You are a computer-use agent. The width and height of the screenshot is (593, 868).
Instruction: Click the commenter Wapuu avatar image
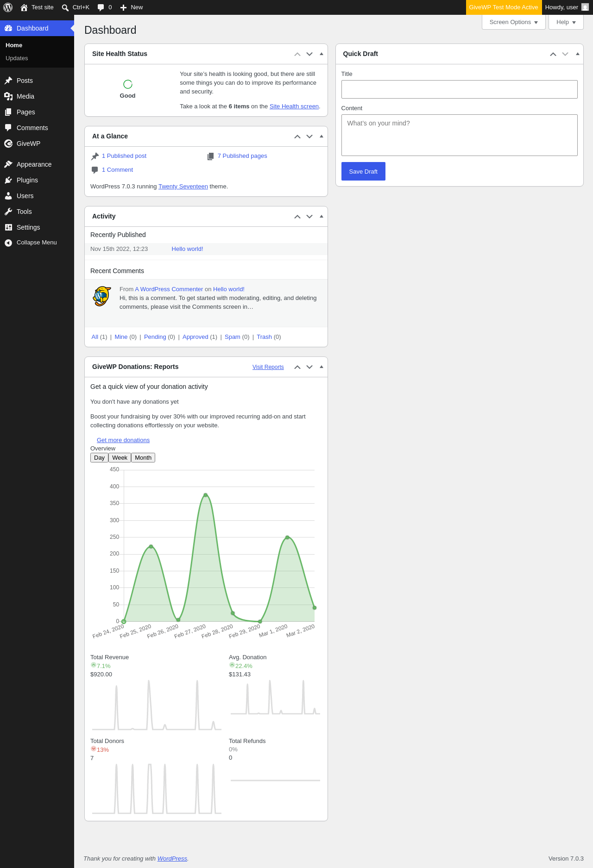(102, 296)
